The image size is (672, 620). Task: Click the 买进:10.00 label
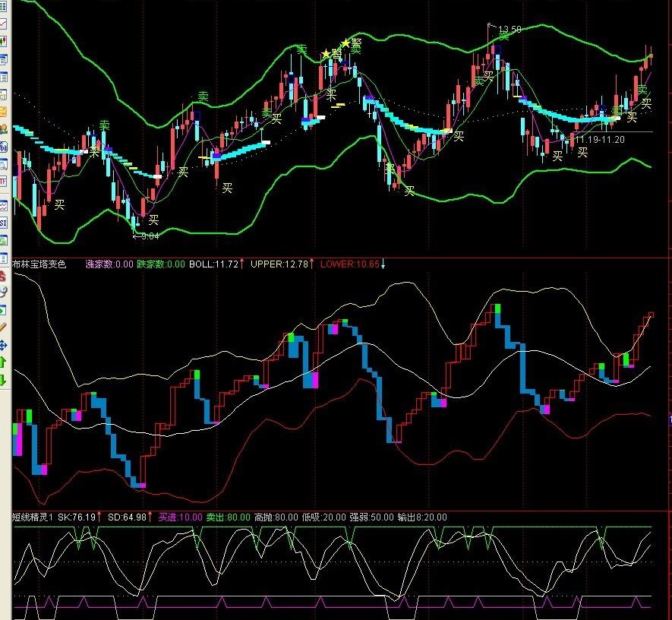[180, 517]
